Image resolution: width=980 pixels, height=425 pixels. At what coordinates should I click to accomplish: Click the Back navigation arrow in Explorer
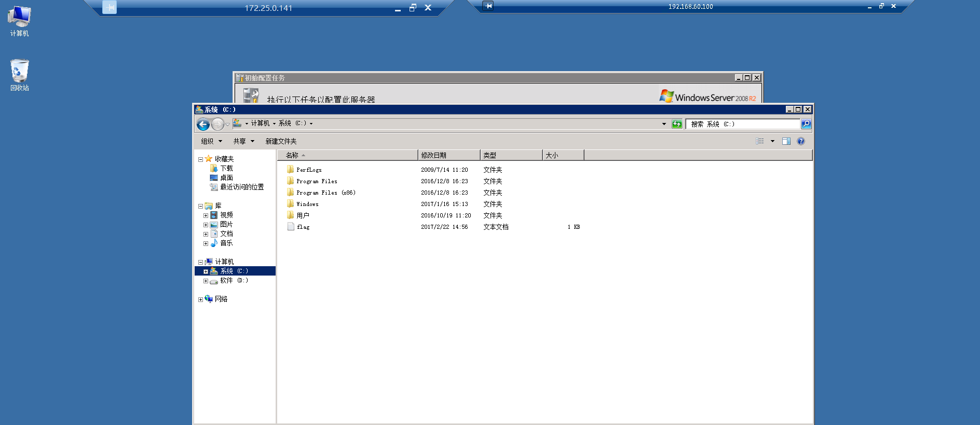click(203, 124)
